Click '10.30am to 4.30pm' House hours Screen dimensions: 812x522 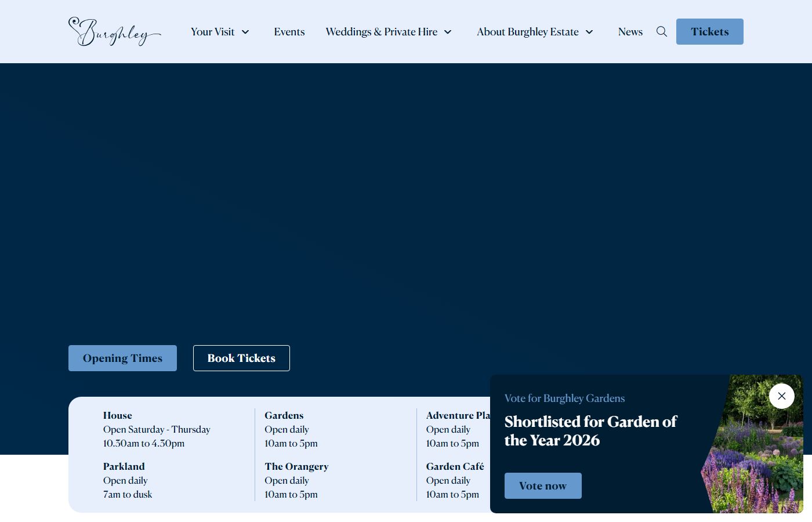point(144,443)
